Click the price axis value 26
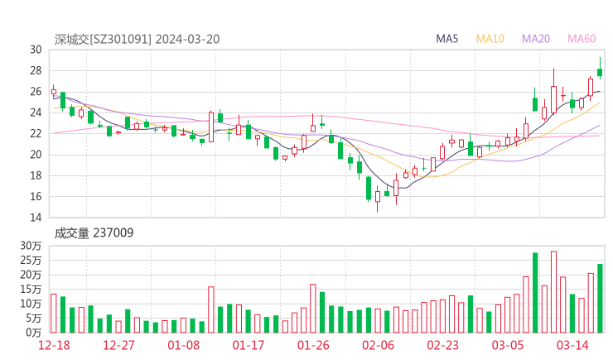The width and height of the screenshot is (613, 364). 36,92
